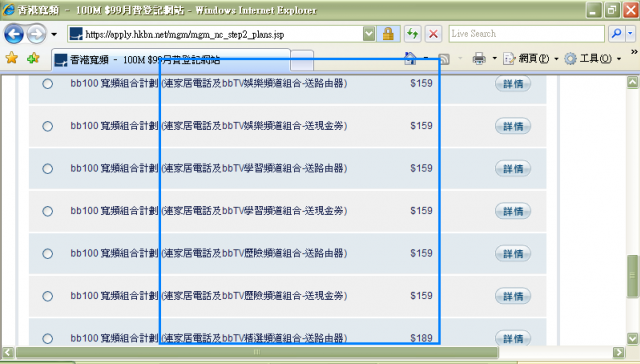
Task: Open the recent pages dropdown next to Forward
Action: pos(54,34)
